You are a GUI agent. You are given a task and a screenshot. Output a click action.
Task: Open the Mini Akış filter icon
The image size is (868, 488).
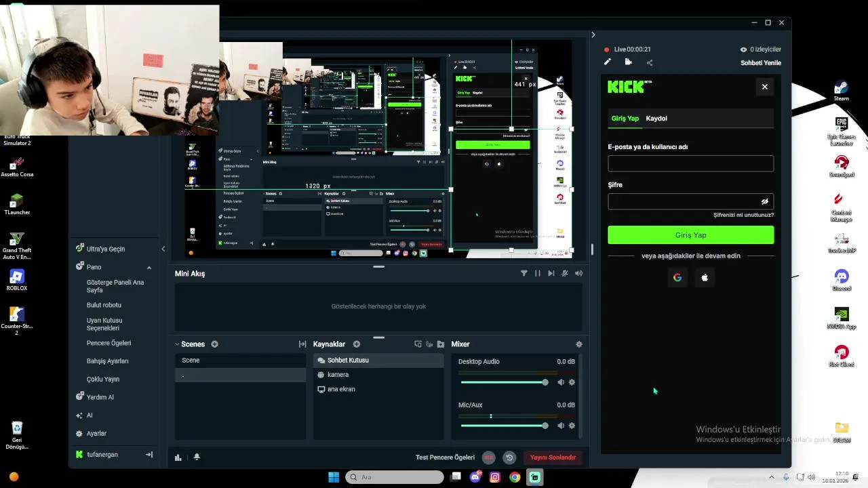click(524, 273)
